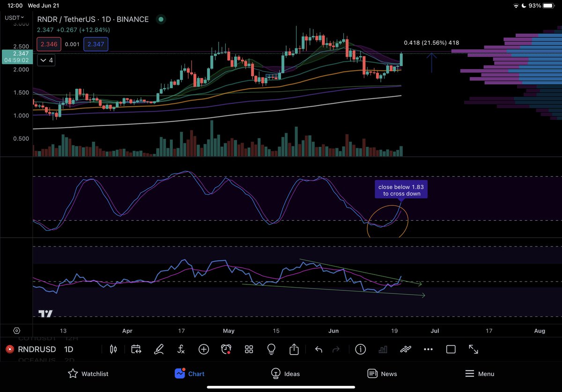The height and width of the screenshot is (392, 562).
Task: Click the 0.001 spread value
Action: pos(72,44)
